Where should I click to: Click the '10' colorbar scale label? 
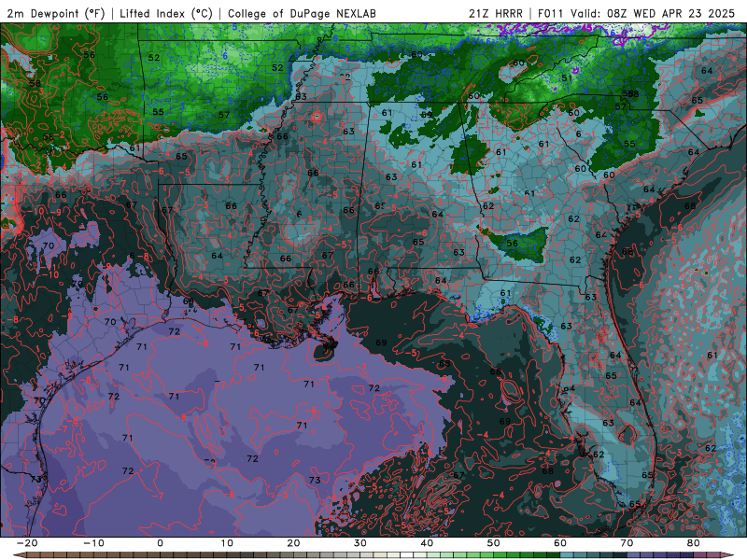click(227, 543)
